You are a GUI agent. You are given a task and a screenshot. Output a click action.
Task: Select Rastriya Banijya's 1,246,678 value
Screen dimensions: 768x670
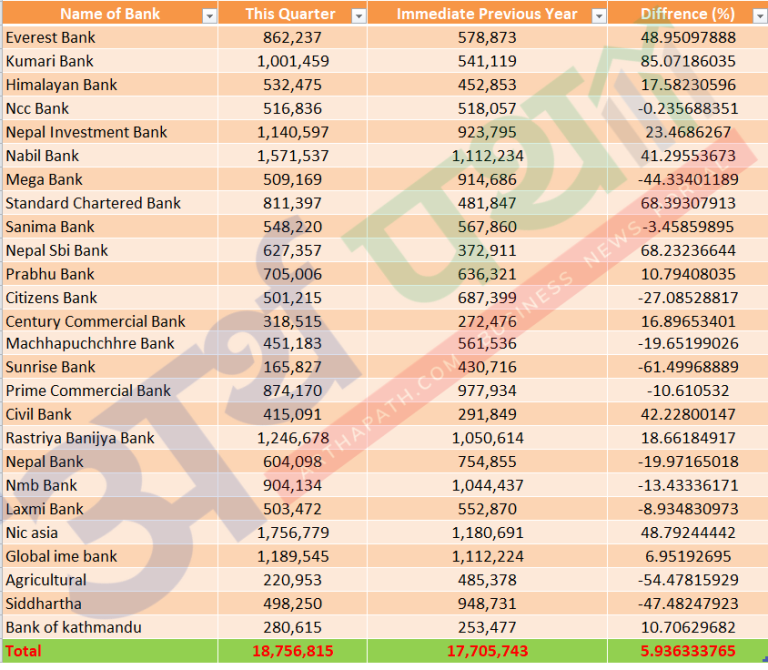pos(292,438)
